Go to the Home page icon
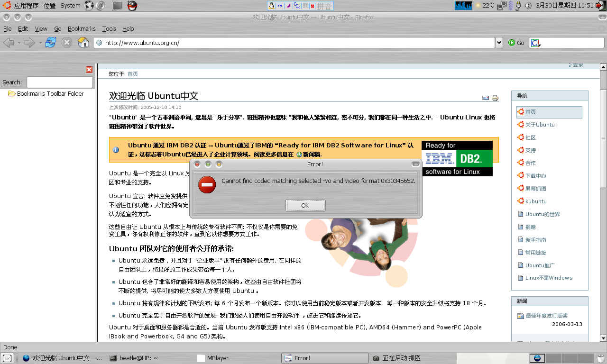 83,42
